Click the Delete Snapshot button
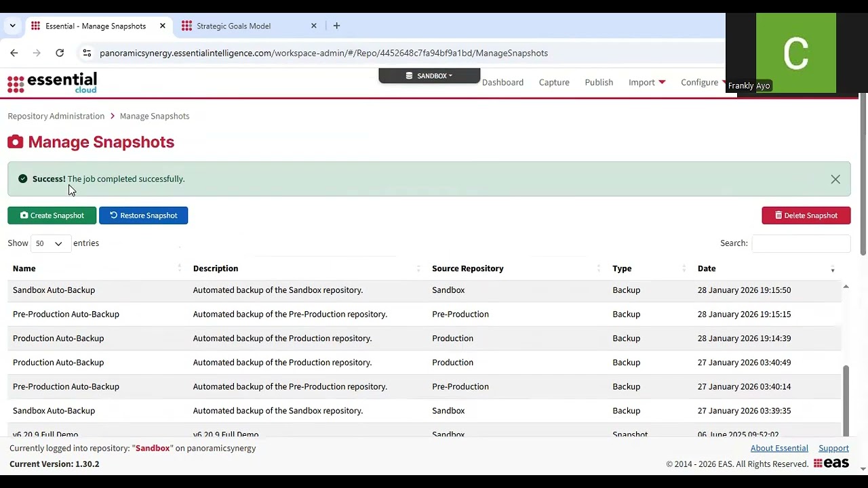Image resolution: width=868 pixels, height=488 pixels. point(806,216)
